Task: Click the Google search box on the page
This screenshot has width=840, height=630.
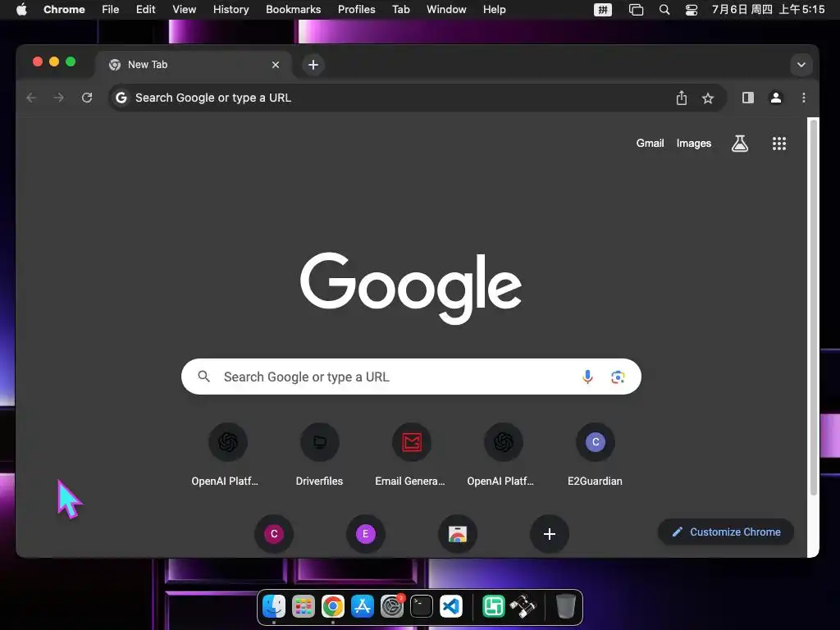Action: 411,377
